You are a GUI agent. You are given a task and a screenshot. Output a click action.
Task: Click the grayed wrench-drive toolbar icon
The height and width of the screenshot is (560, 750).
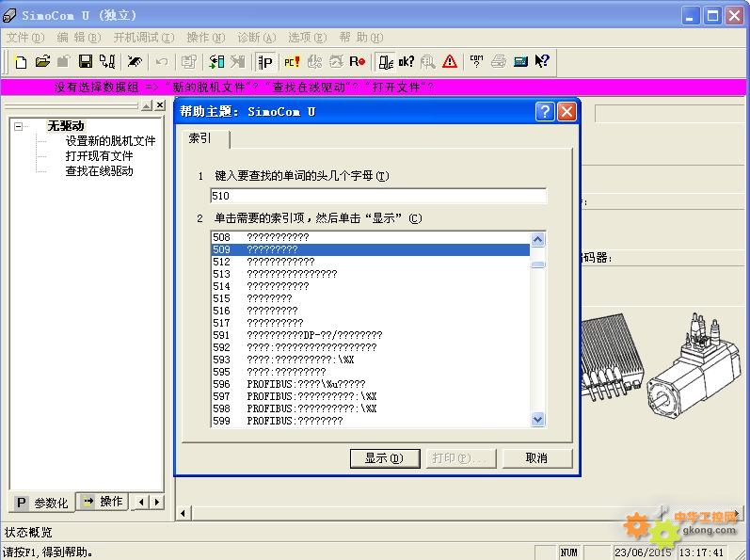point(238,62)
